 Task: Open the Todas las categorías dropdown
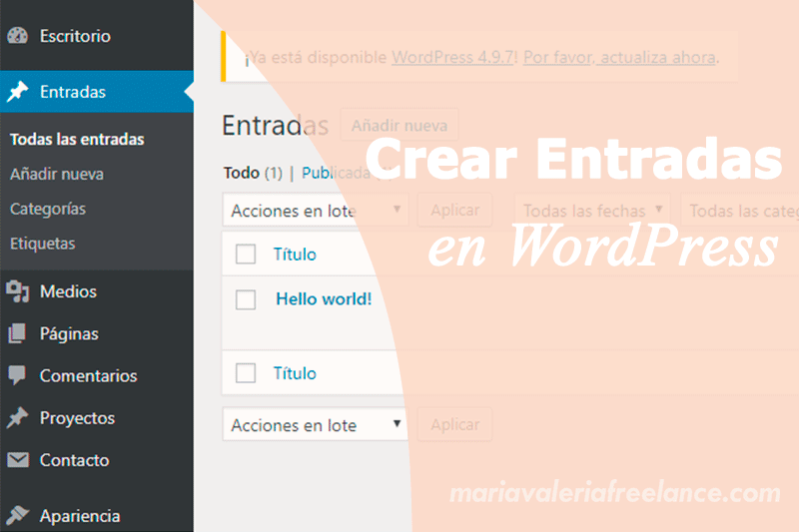[x=740, y=210]
